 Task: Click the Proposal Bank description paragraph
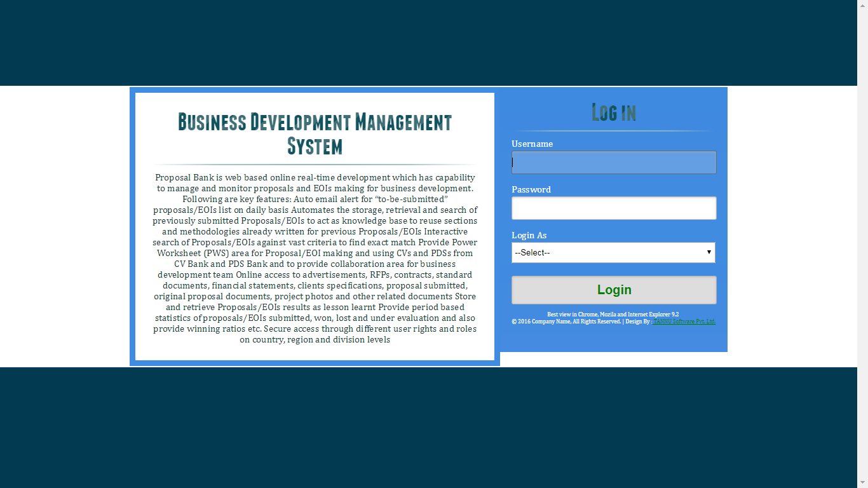click(315, 259)
